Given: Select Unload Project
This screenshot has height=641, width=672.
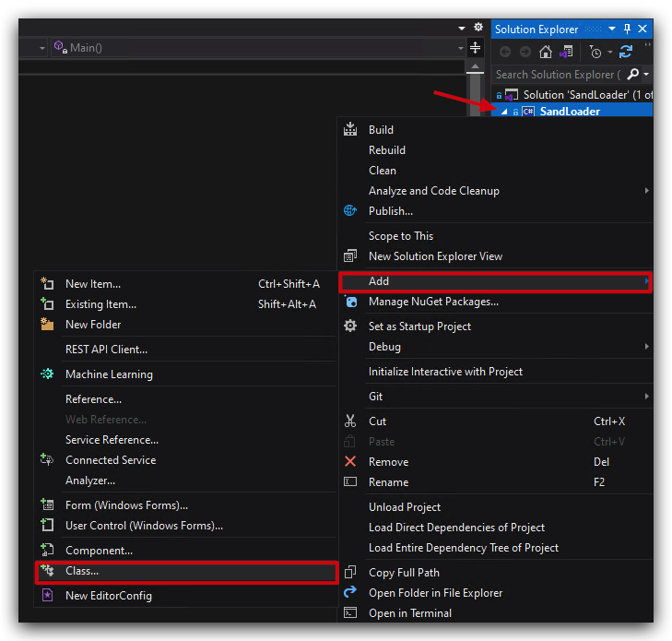Looking at the screenshot, I should click(495, 506).
